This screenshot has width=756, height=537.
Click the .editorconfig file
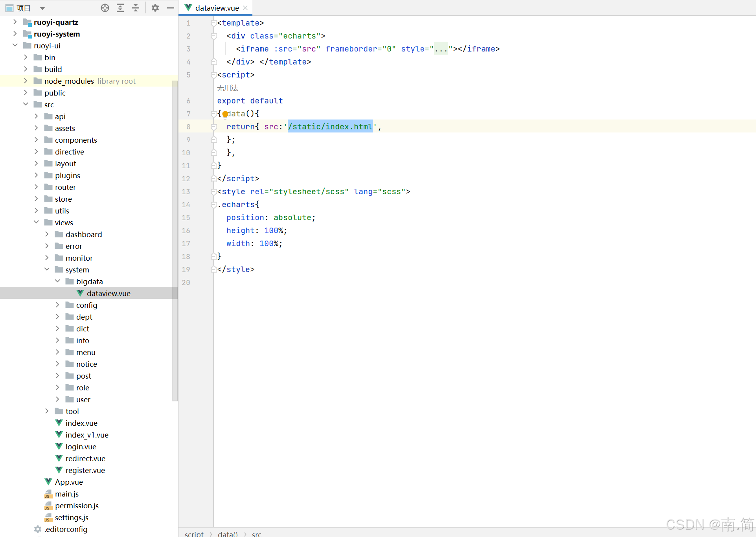[x=66, y=529]
